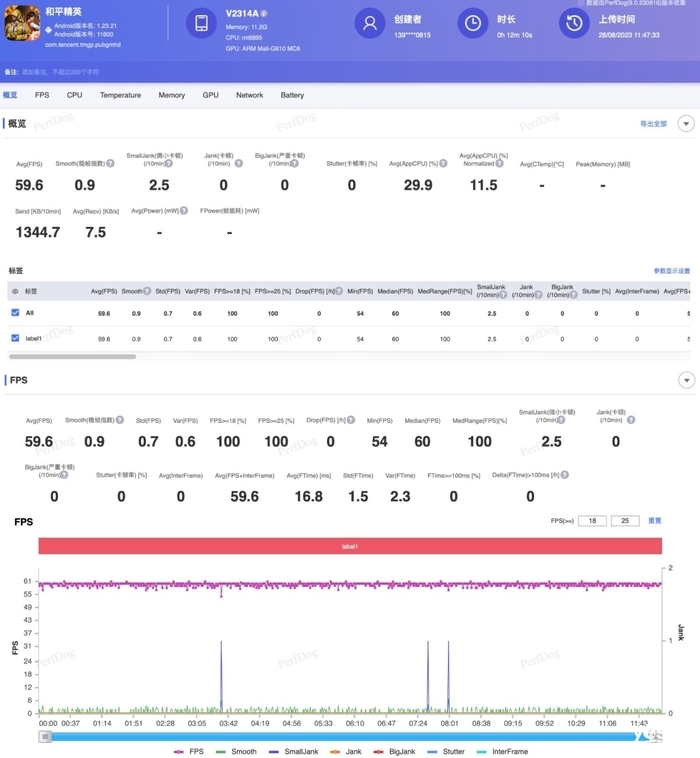Open help icon for SmallJank overview metric
The image size is (700, 758).
(169, 163)
